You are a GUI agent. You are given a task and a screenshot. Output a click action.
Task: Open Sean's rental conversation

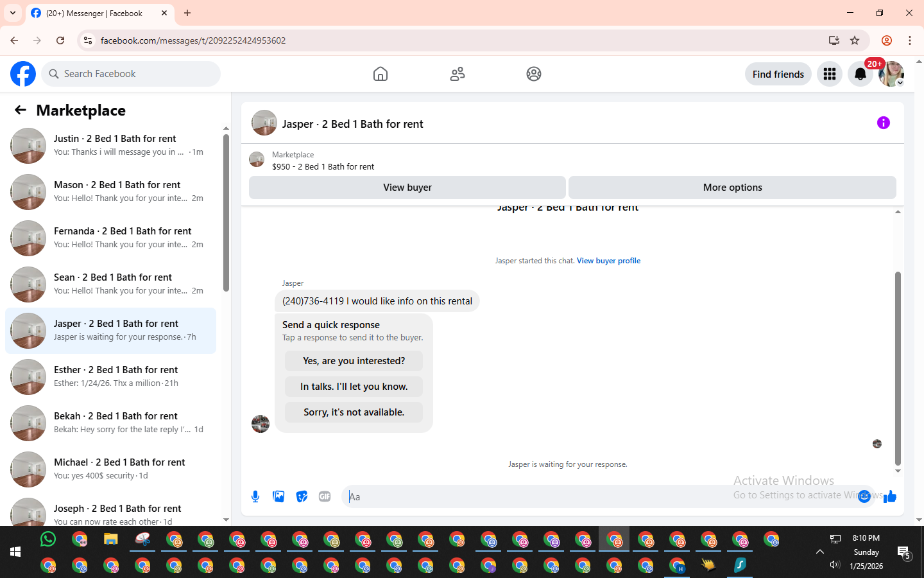[110, 285]
